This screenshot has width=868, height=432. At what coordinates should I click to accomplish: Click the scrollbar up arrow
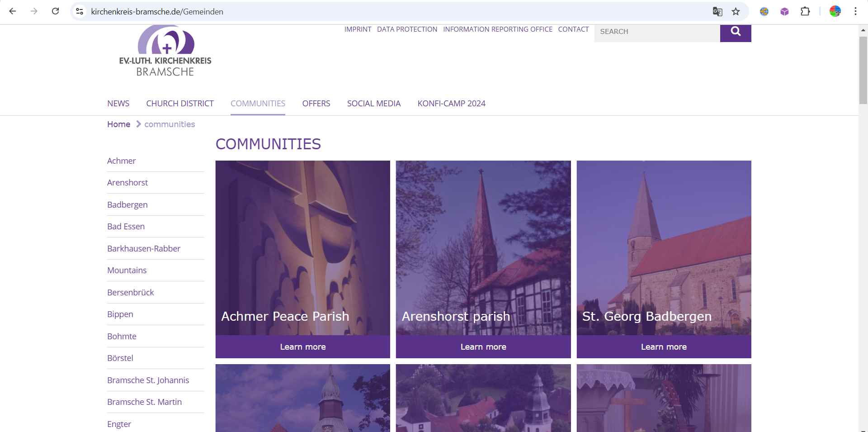863,30
